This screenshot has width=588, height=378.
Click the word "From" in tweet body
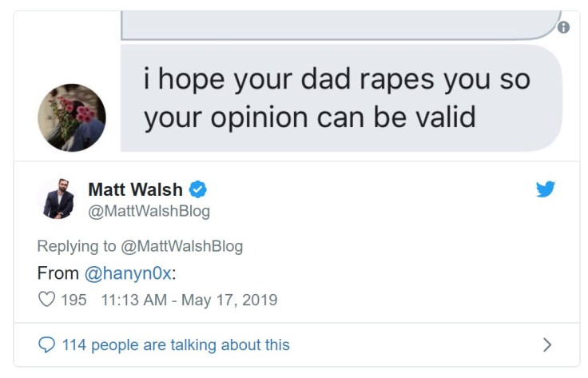pos(58,273)
